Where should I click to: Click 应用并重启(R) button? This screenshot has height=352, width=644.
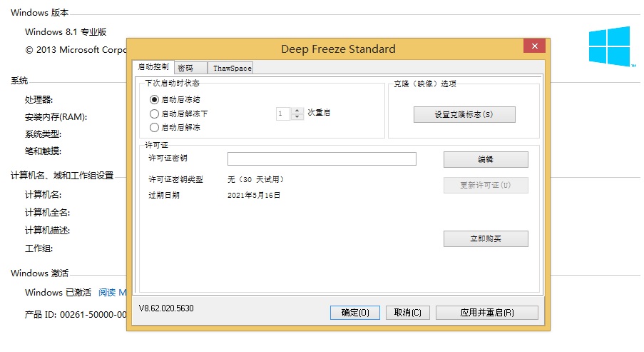pos(486,313)
